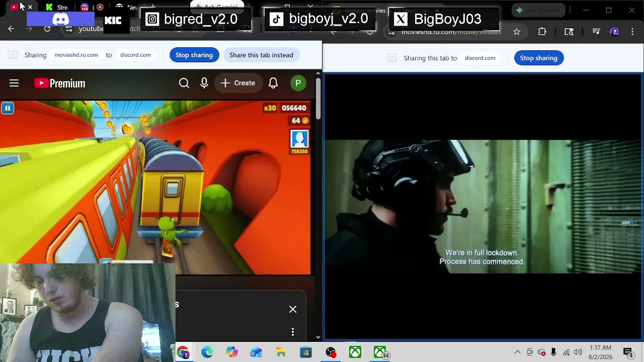
Task: Open discord.com link in moviesHD window's sharing bar
Action: coord(480,58)
